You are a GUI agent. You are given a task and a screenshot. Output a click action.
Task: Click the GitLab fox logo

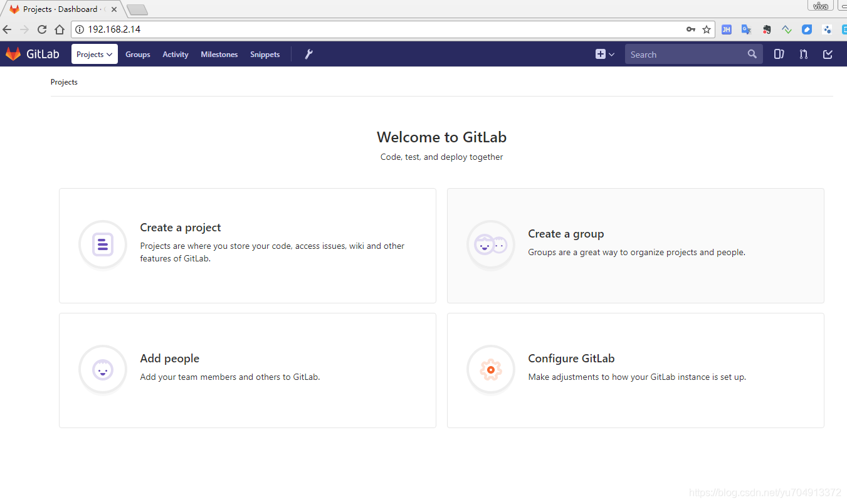(x=13, y=54)
